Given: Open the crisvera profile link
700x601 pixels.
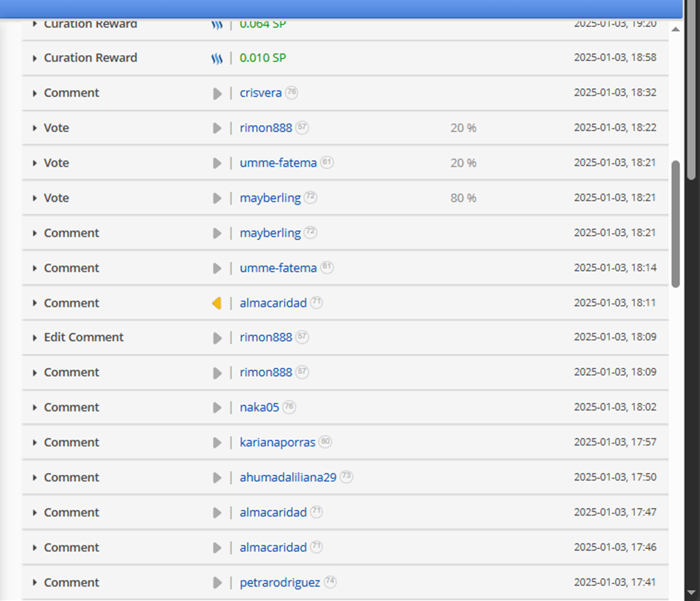Looking at the screenshot, I should click(x=261, y=93).
